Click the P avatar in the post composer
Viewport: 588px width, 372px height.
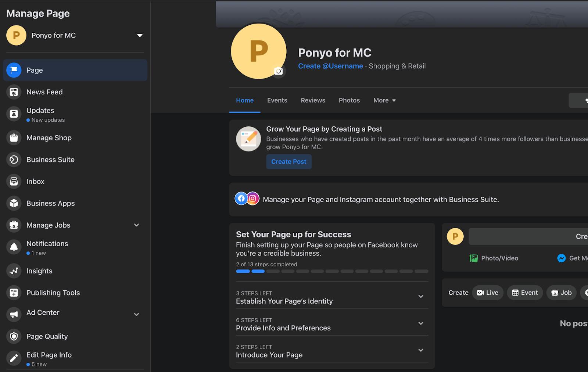pos(455,236)
